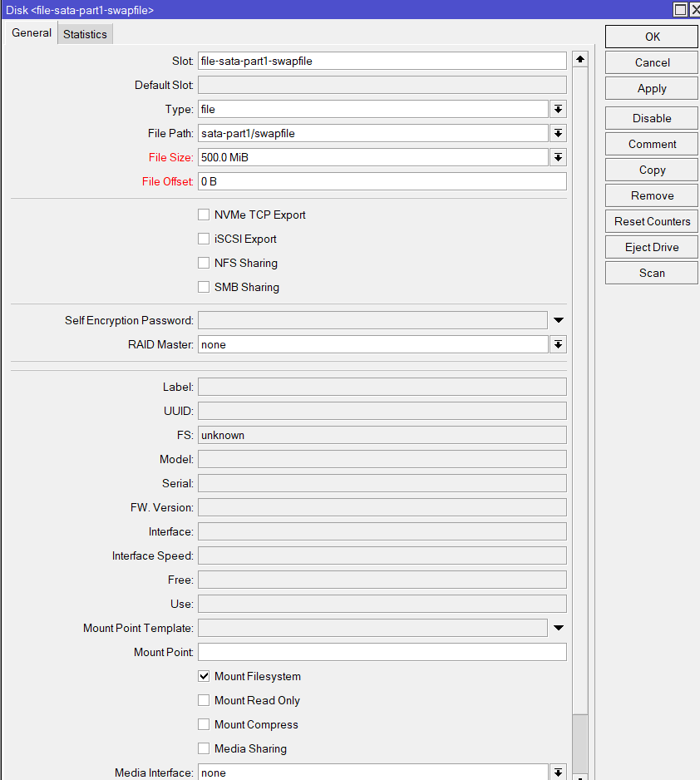Screen dimensions: 700x780
Task: Uncheck Mount Filesystem option
Action: [x=204, y=676]
